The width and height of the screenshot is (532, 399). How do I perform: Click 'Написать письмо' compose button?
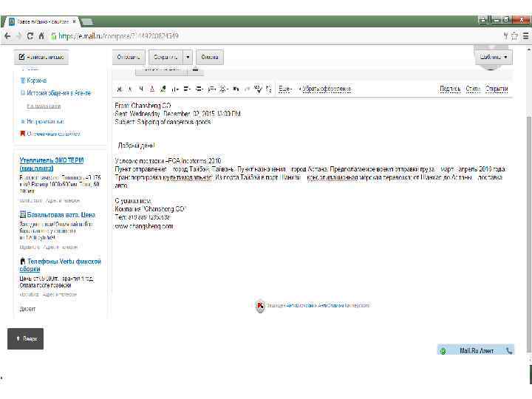[41, 57]
